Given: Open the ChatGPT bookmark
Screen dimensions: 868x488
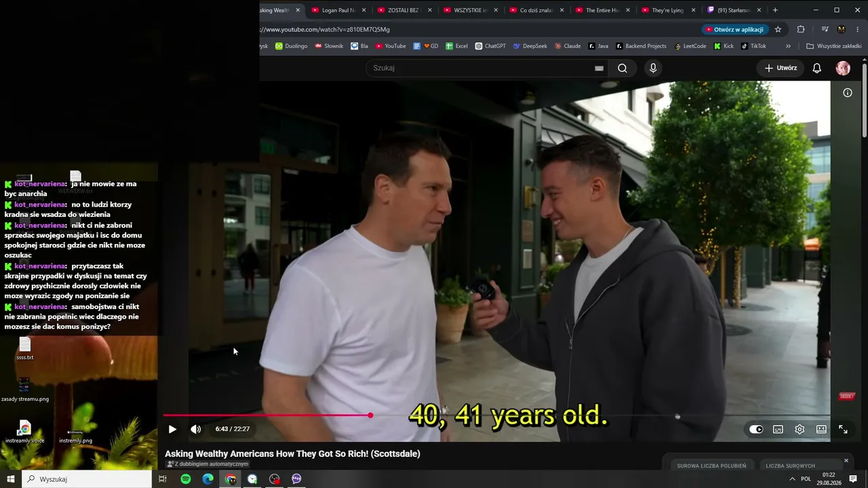Looking at the screenshot, I should (490, 46).
